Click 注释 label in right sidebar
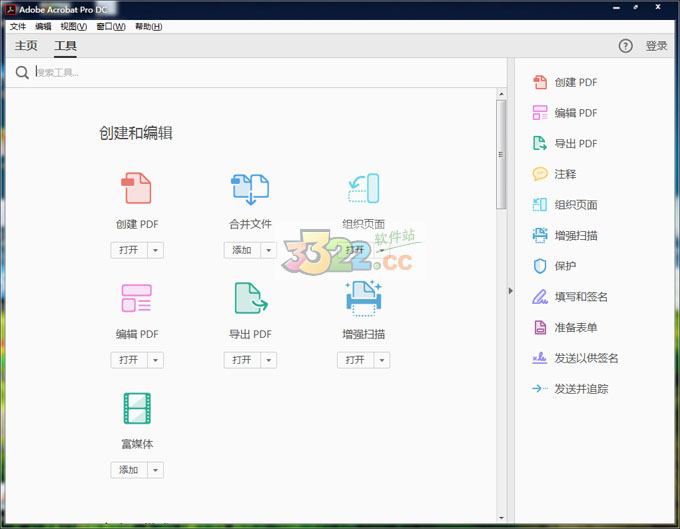The image size is (680, 529). pyautogui.click(x=565, y=174)
